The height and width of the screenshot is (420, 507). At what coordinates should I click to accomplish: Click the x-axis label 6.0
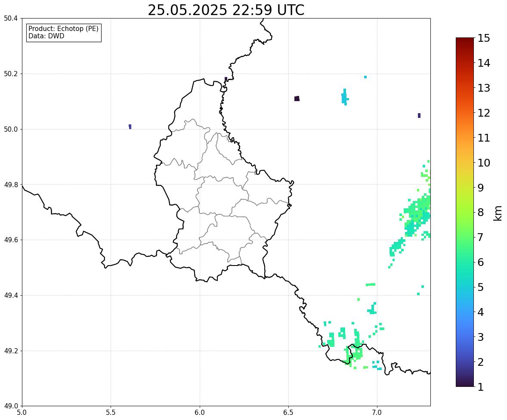[x=200, y=413]
